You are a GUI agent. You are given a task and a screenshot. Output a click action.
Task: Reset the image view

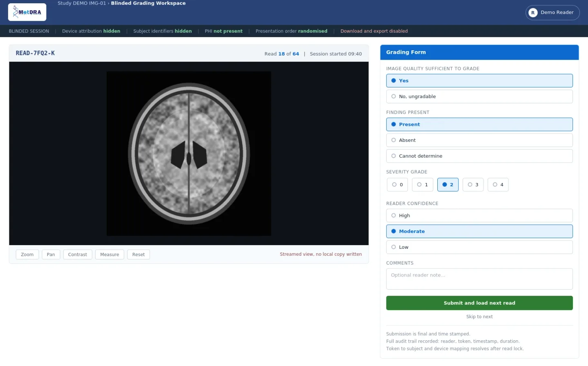(138, 254)
